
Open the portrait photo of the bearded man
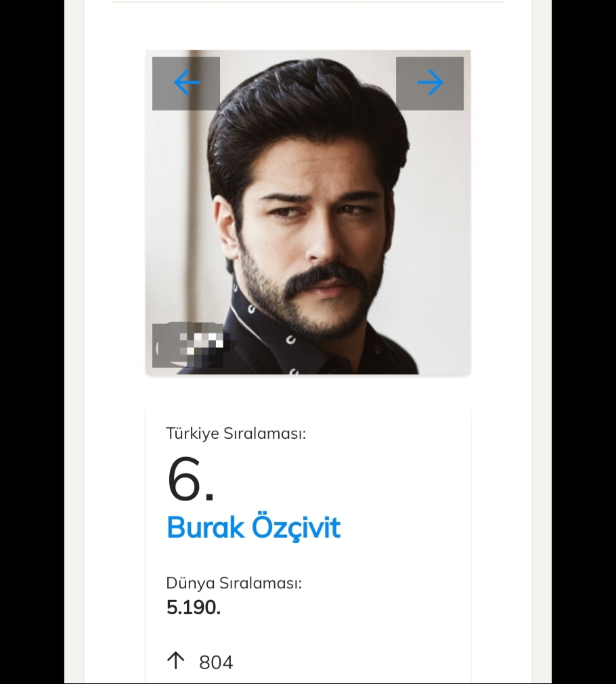pyautogui.click(x=308, y=212)
